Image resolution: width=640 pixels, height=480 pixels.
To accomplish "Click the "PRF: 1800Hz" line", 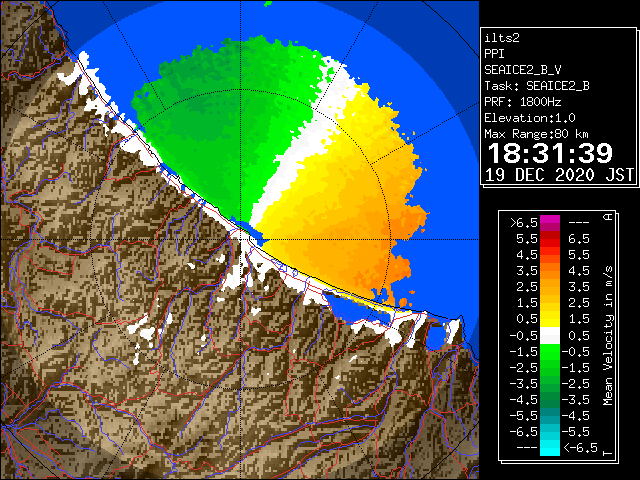I will (523, 102).
